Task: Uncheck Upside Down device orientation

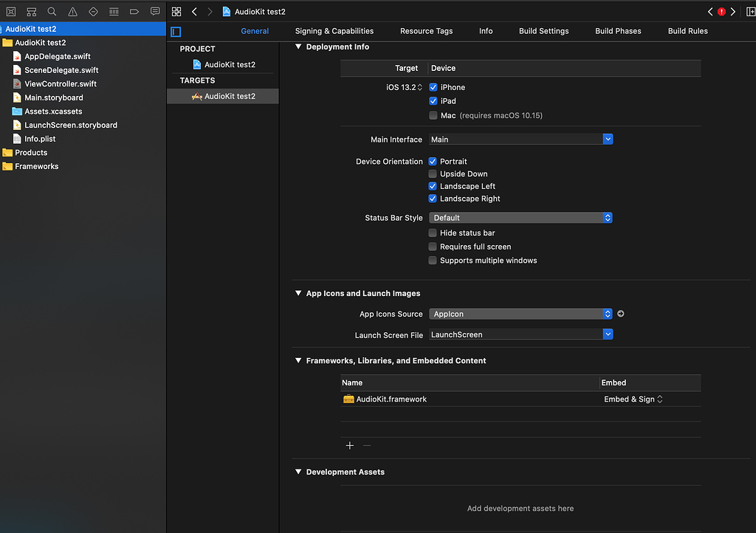Action: (432, 173)
